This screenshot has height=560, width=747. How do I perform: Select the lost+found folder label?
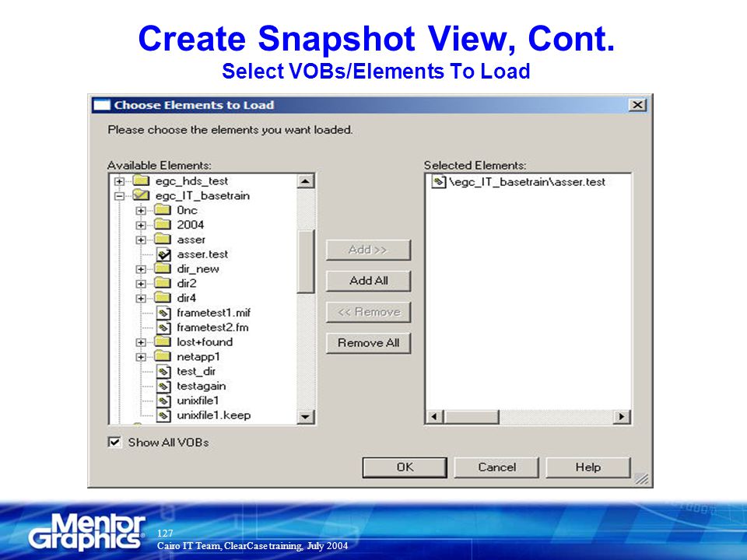(205, 342)
